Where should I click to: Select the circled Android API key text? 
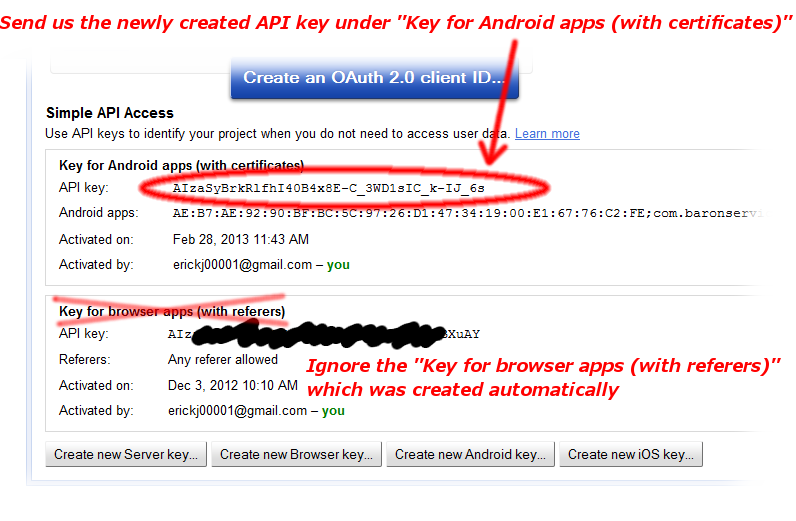(328, 188)
